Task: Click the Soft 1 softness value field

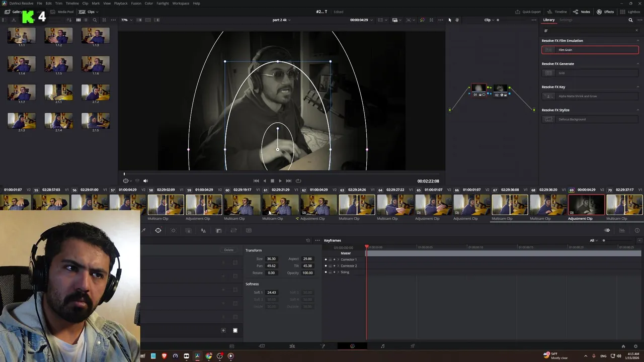Action: pyautogui.click(x=271, y=292)
